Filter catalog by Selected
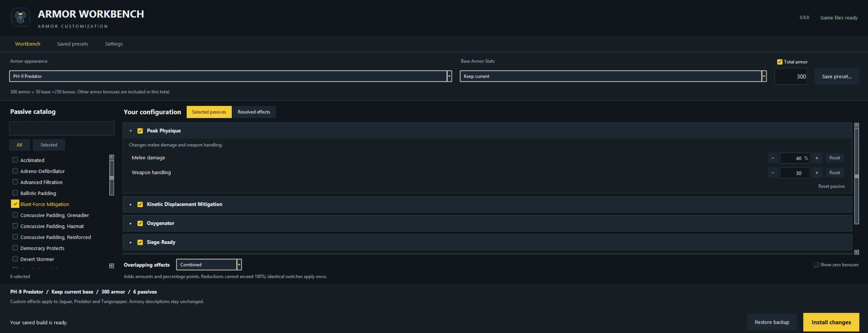This screenshot has height=333, width=868. (x=49, y=145)
